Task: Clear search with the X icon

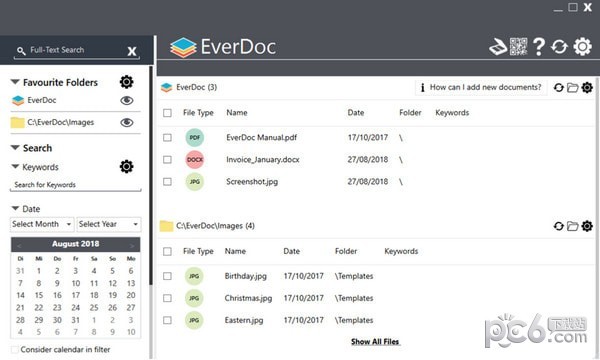Action: tap(132, 51)
